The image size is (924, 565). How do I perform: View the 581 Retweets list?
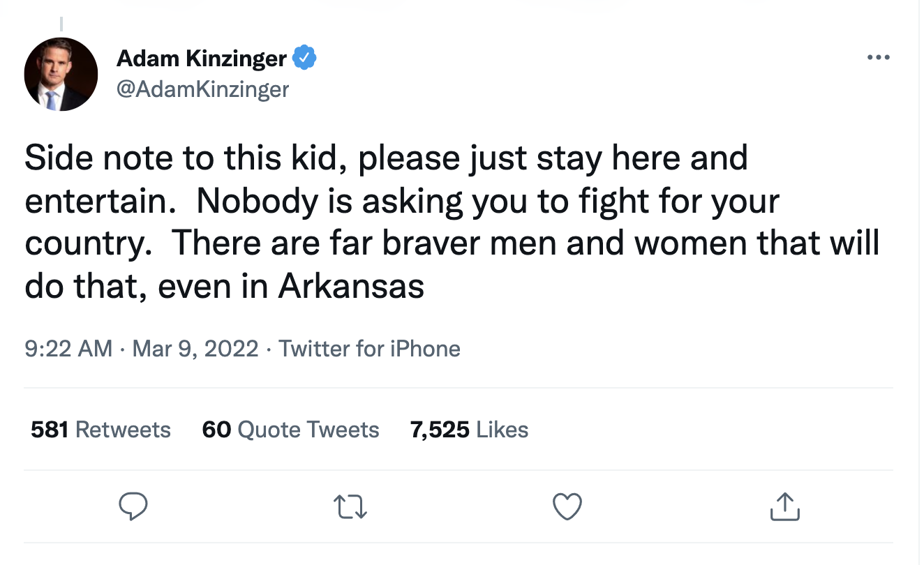coord(100,429)
